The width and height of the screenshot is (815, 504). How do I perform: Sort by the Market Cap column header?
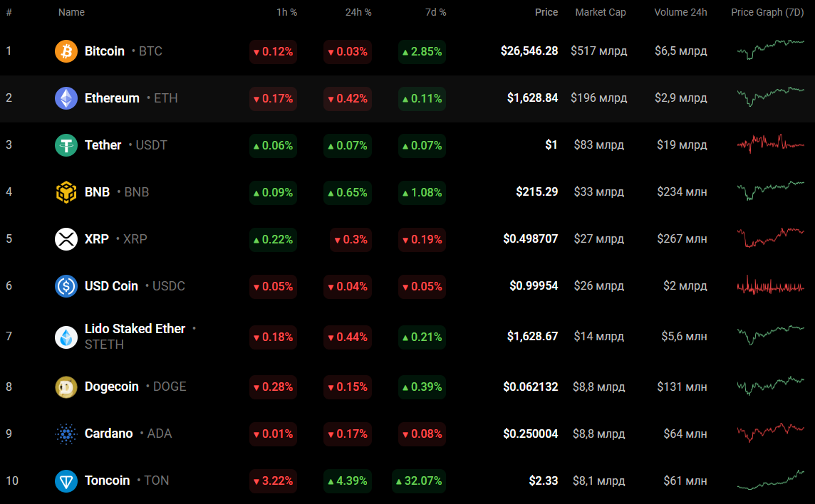tap(601, 12)
